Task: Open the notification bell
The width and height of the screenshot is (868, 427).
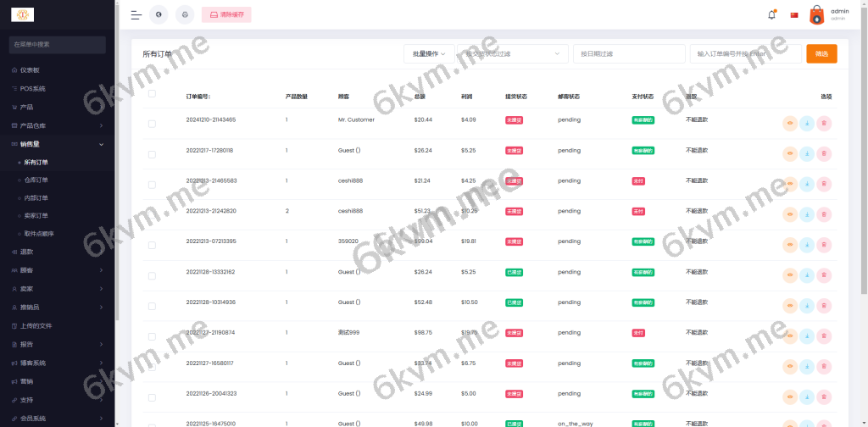Action: [771, 14]
